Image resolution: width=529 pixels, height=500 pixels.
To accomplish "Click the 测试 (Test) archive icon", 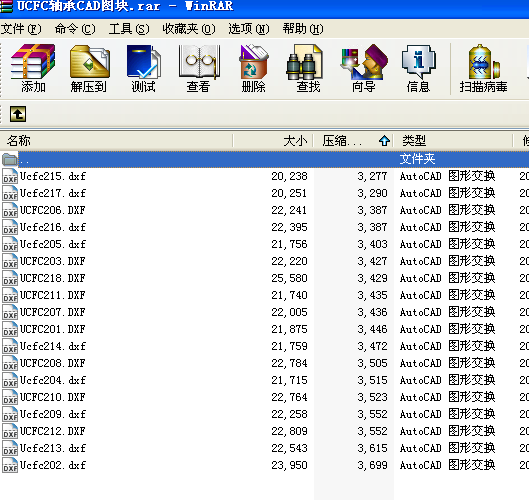I will [x=143, y=68].
